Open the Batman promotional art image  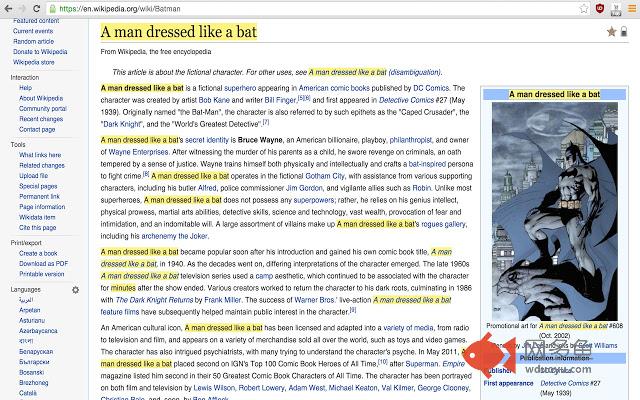coord(555,211)
